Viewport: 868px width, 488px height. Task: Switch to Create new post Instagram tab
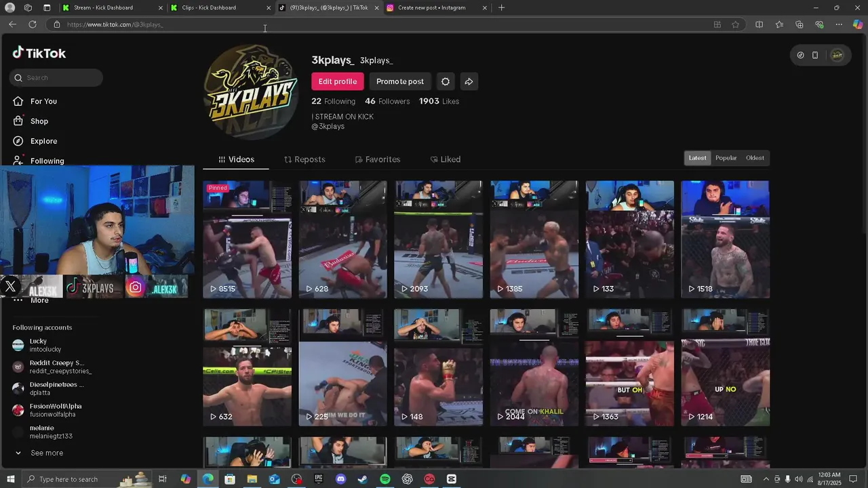(437, 7)
